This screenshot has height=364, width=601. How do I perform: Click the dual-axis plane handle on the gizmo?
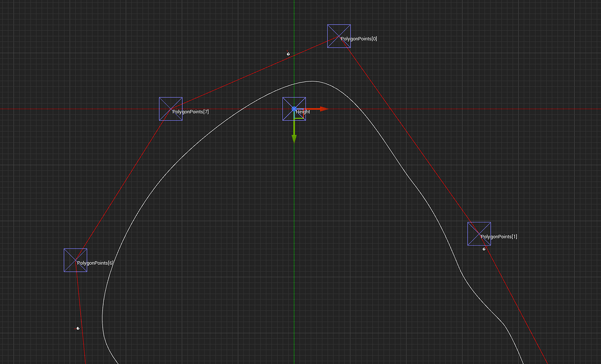point(300,114)
